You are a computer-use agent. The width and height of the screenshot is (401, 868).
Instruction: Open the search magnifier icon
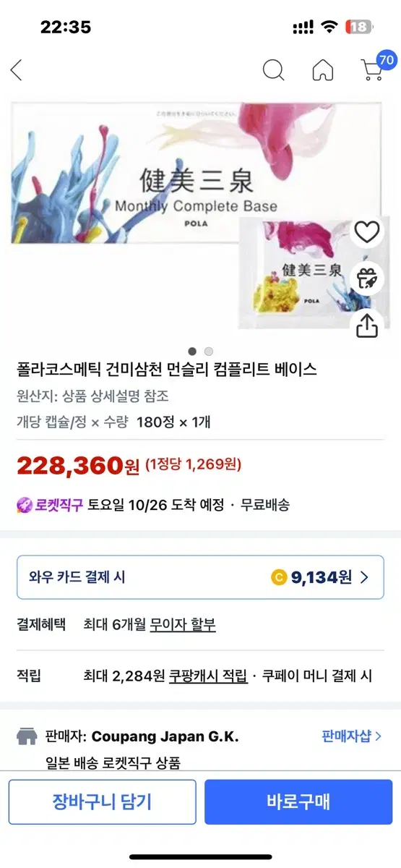(273, 70)
